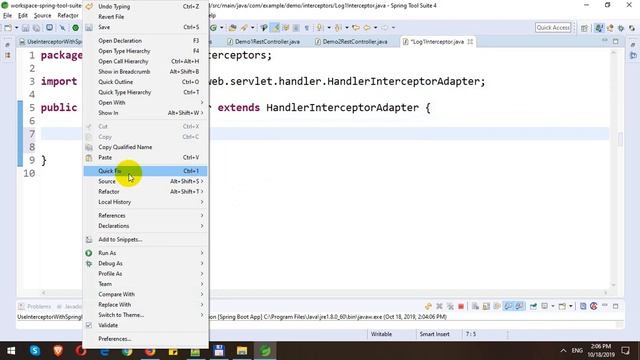The image size is (640, 360).
Task: Click the New file toolbar icon
Action: tap(8, 28)
